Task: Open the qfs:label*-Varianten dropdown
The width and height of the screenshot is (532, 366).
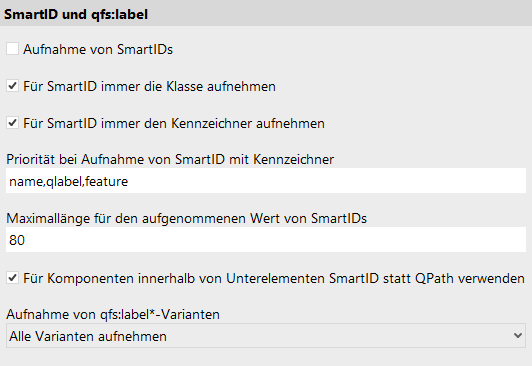Action: pyautogui.click(x=266, y=336)
